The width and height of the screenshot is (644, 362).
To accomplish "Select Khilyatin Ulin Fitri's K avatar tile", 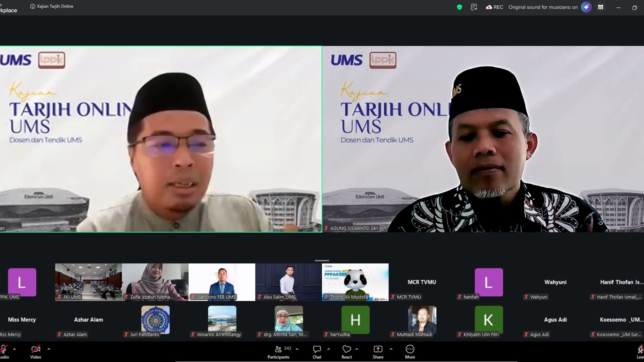I will click(489, 320).
